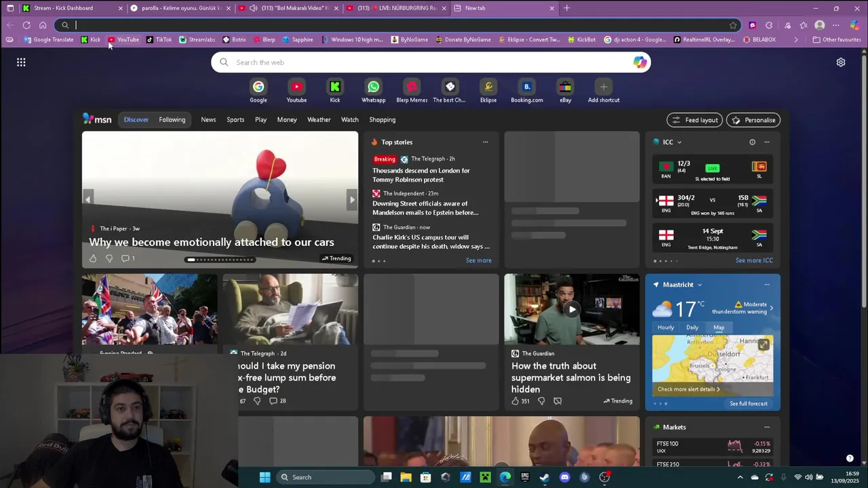The image size is (868, 488).
Task: Open the Weather section
Action: tap(319, 119)
